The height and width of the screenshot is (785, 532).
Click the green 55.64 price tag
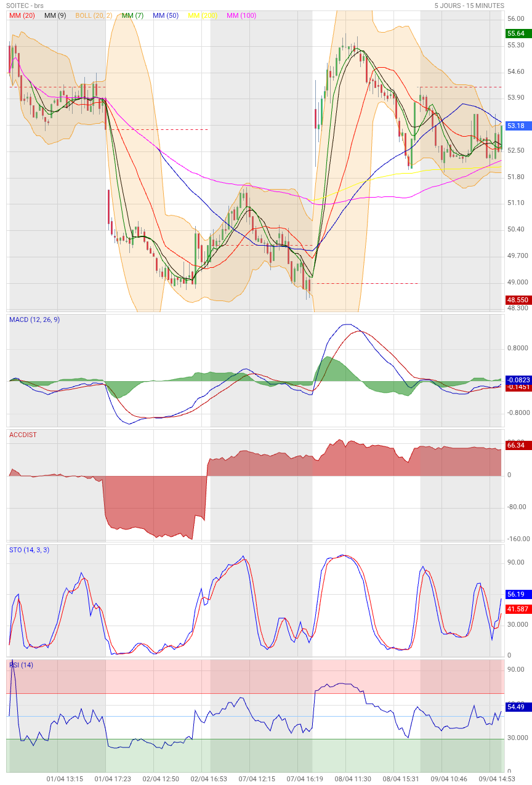point(518,33)
